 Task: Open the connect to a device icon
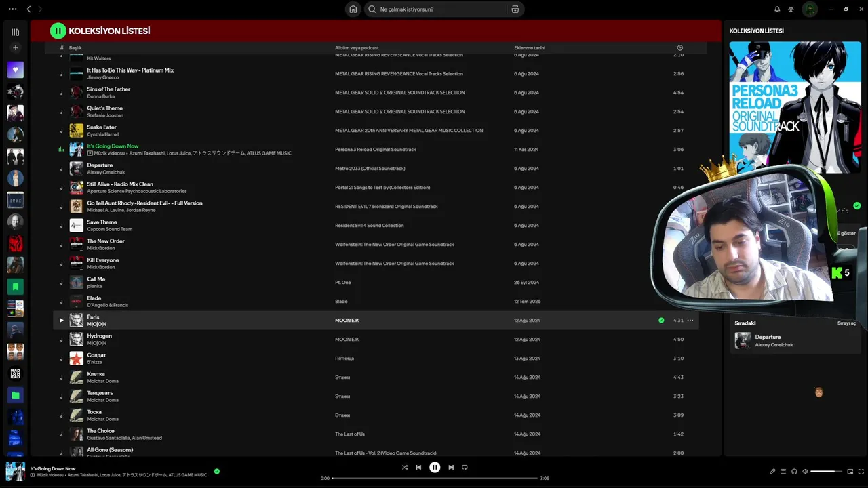[x=794, y=471]
